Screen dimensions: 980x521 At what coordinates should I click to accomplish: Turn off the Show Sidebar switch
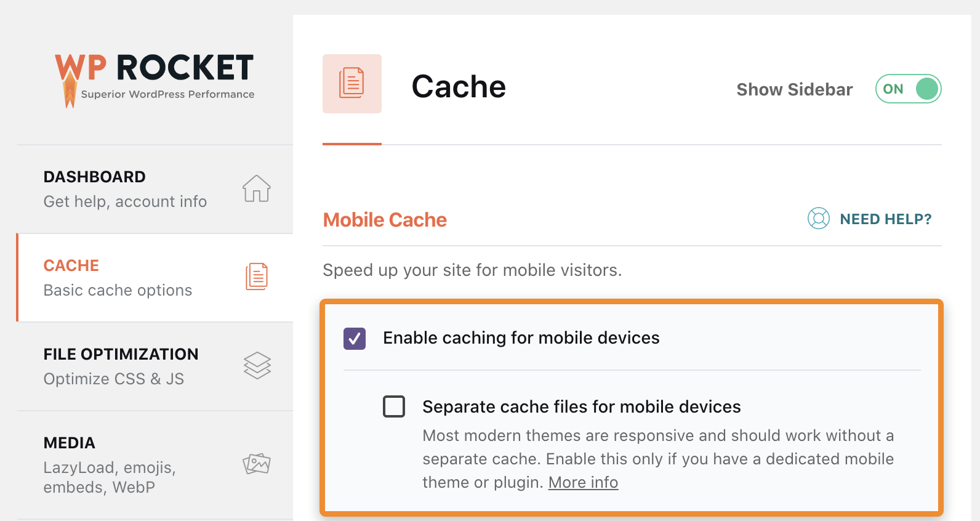coord(908,89)
